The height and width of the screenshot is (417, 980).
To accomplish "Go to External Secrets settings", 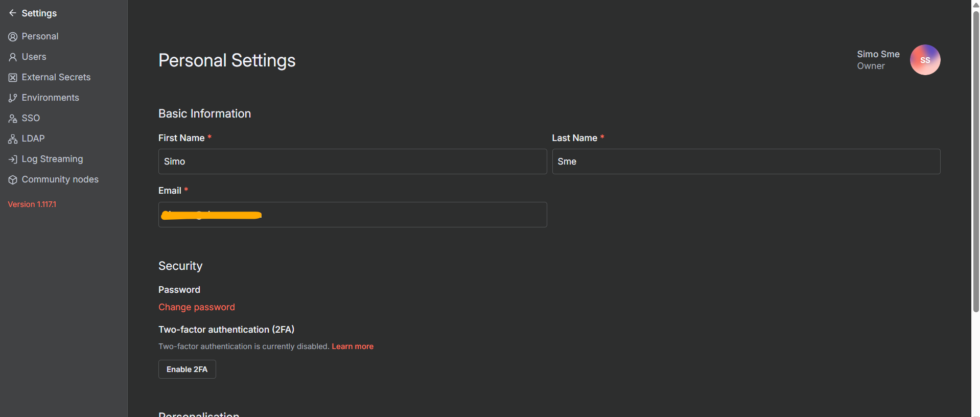I will [x=56, y=77].
